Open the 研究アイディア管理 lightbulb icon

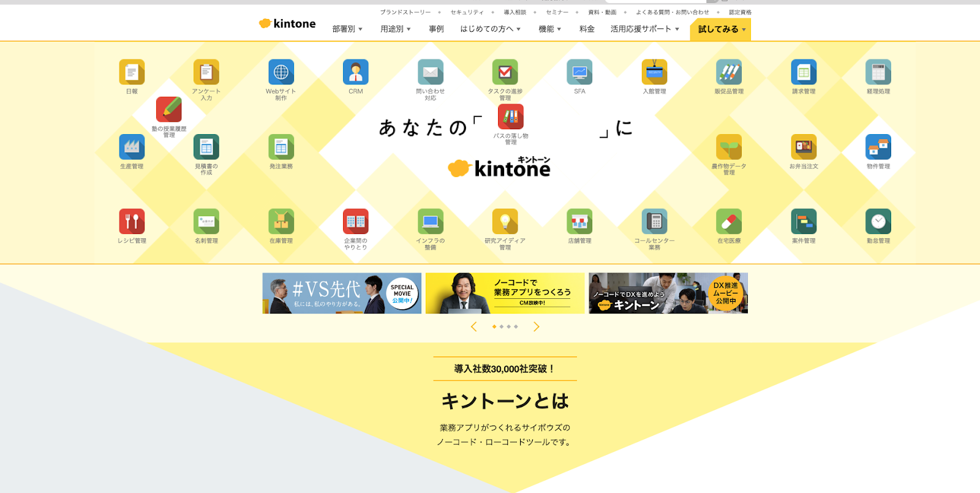(x=505, y=222)
